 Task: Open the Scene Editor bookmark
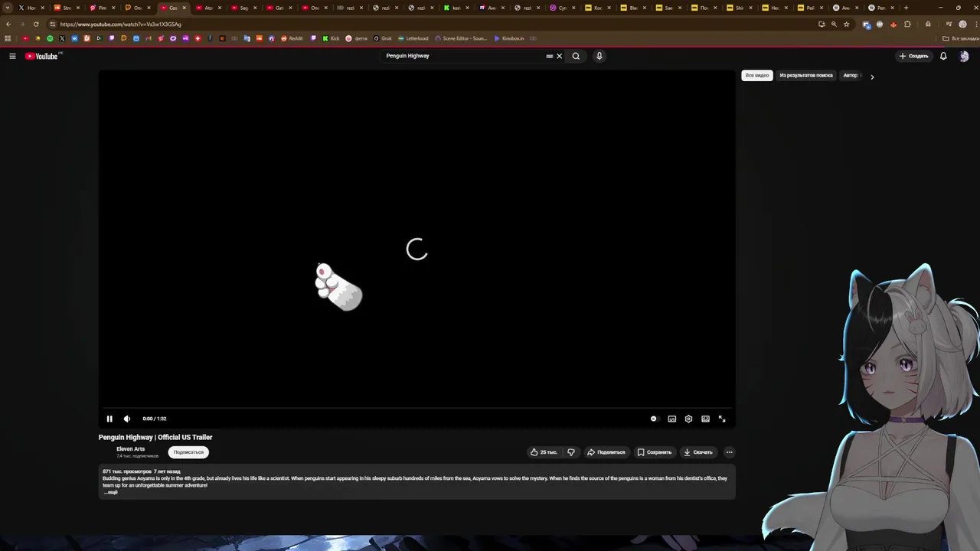(461, 38)
